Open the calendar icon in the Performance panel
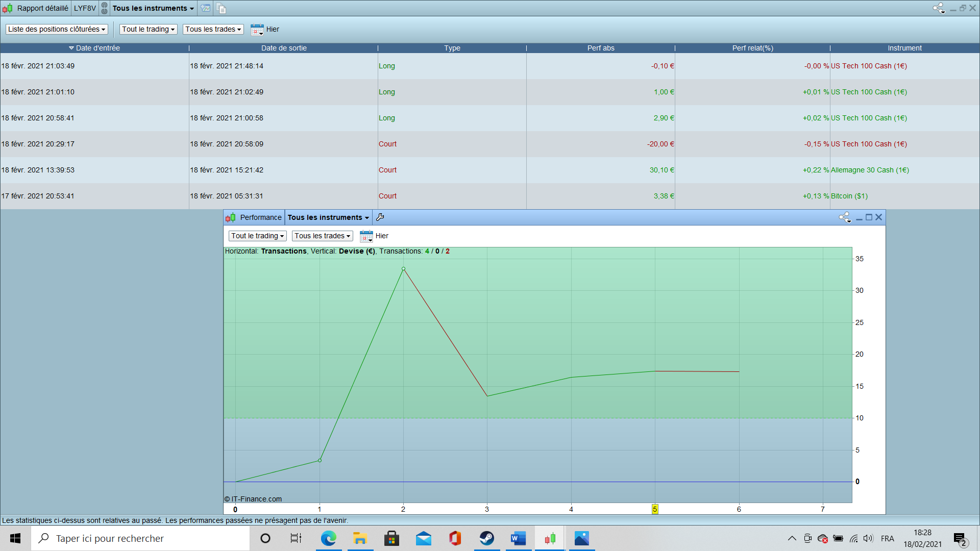Screen dimensions: 980x551 (x=366, y=236)
